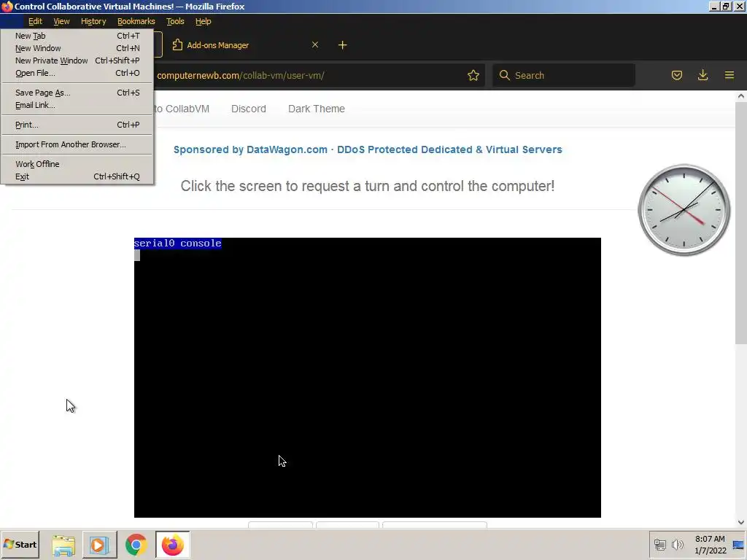Toggle the Dark Theme link
Viewport: 747px width, 560px height.
coord(317,109)
